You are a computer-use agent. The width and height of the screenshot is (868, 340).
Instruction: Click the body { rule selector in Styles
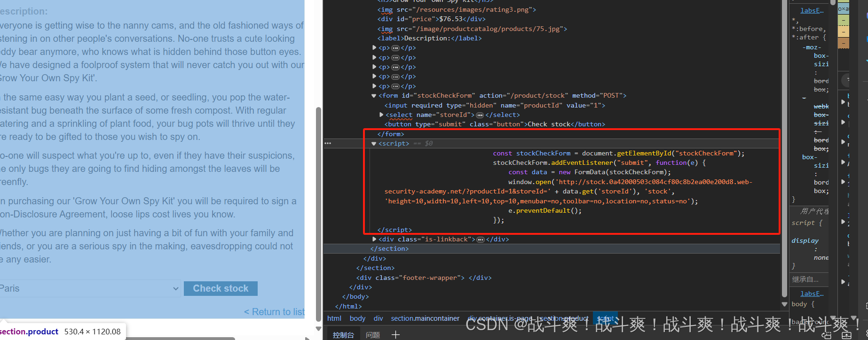coord(803,304)
